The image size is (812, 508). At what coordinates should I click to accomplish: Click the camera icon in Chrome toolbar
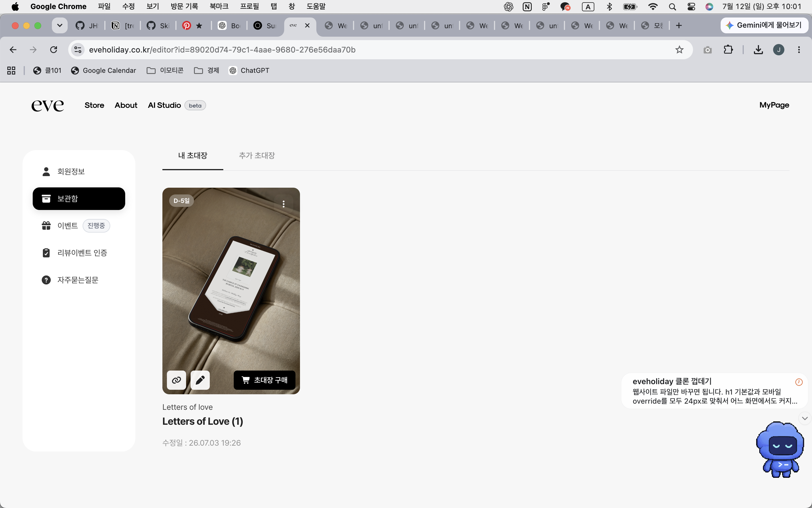click(x=707, y=50)
